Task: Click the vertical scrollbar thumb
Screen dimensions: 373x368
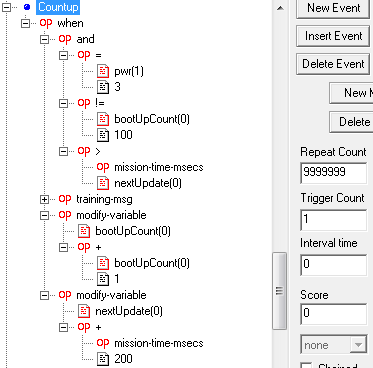Action: [x=279, y=291]
